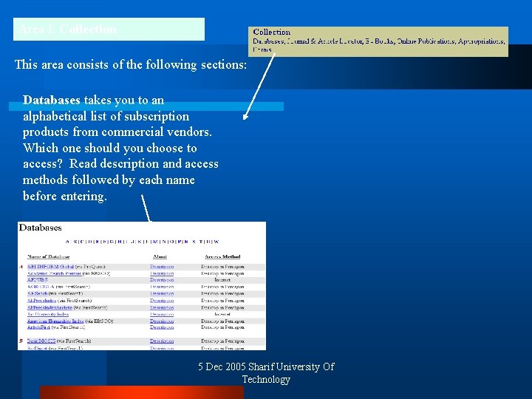Image resolution: width=532 pixels, height=399 pixels.
Task: Open the AGRICOLA database link
Action: coord(41,287)
